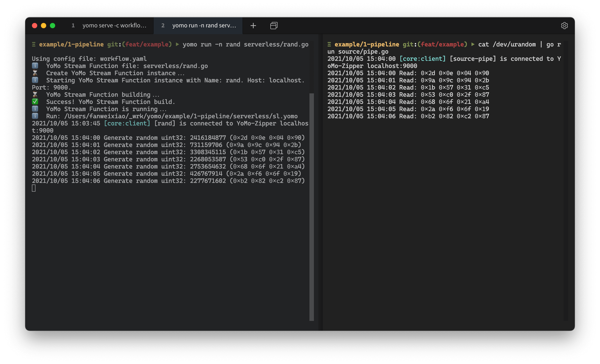The height and width of the screenshot is (364, 600).
Task: Click 'serverless/rand.go' in the left command line
Action: click(x=276, y=44)
